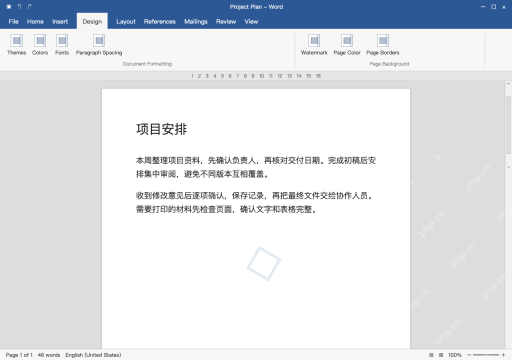Click the paragraph starting 本周整理项目资料
The width and height of the screenshot is (512, 360).
[x=256, y=167]
